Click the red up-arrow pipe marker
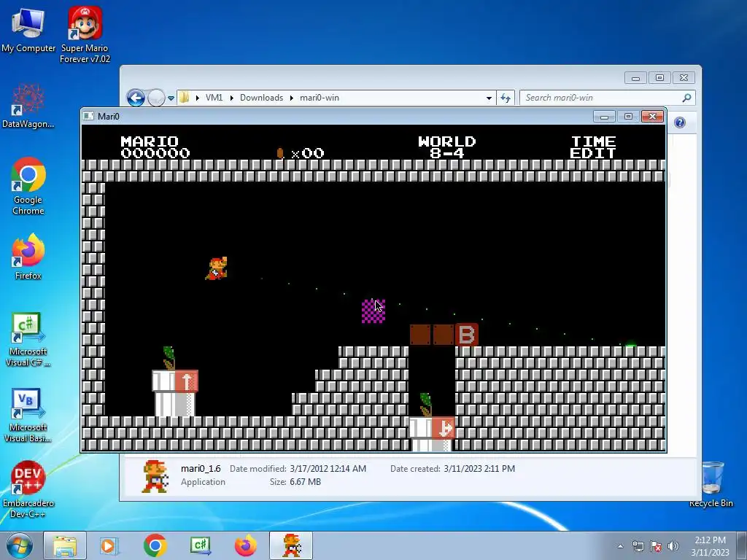This screenshot has height=560, width=747. coord(187,381)
